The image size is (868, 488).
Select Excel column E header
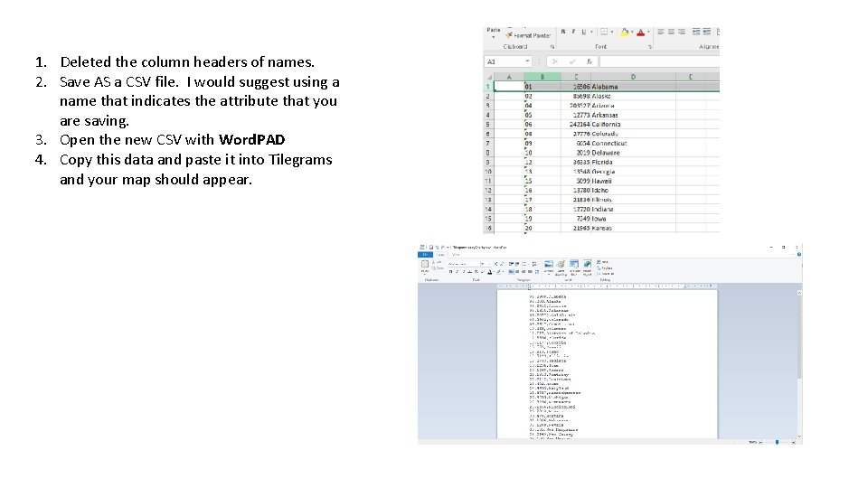pyautogui.click(x=690, y=77)
